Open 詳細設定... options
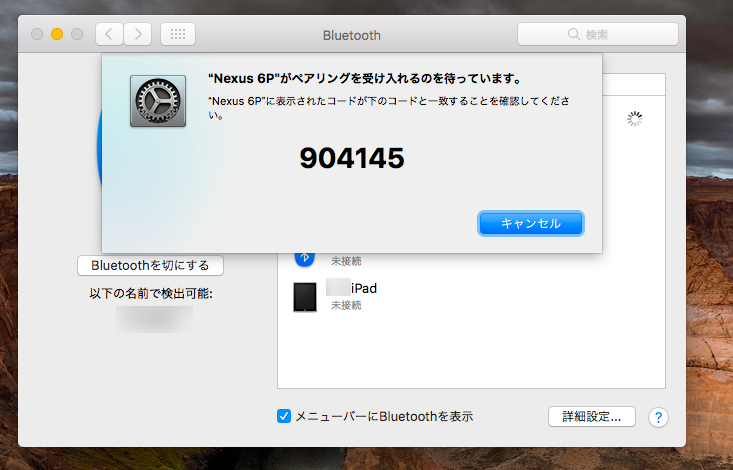Screen dimensions: 733x470 click(591, 416)
